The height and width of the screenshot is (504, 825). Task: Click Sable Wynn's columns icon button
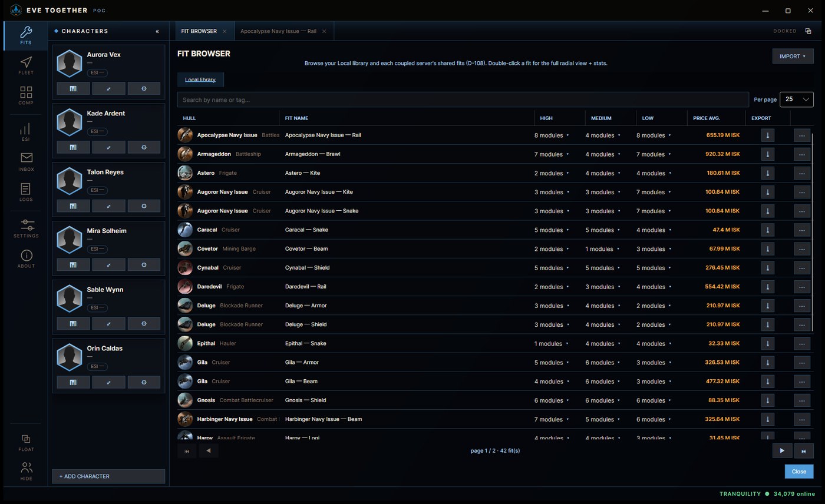pos(73,323)
